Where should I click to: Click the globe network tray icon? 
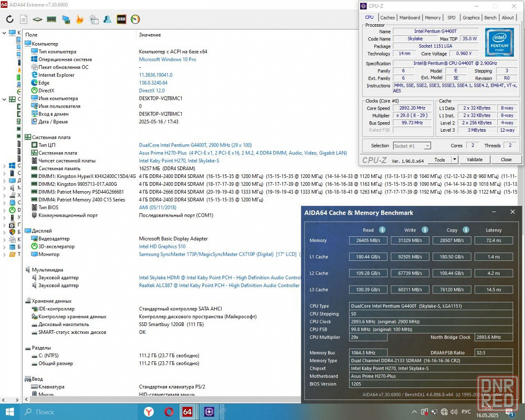(444, 412)
